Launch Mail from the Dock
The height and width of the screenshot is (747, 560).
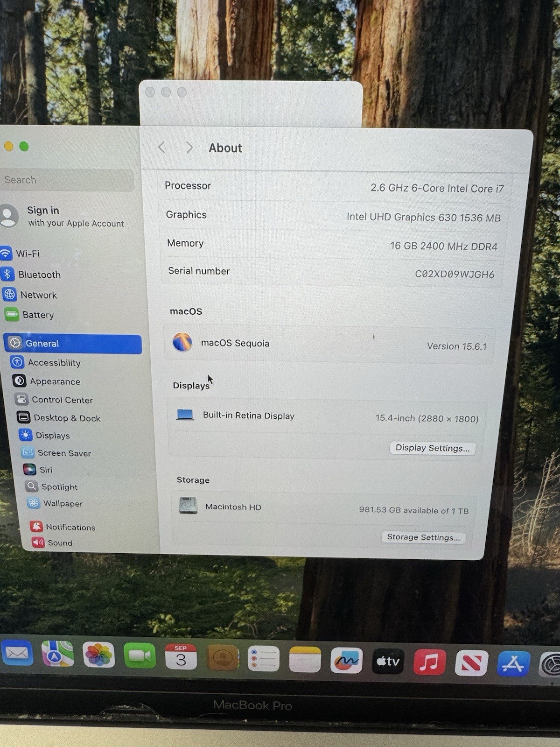pos(17,653)
